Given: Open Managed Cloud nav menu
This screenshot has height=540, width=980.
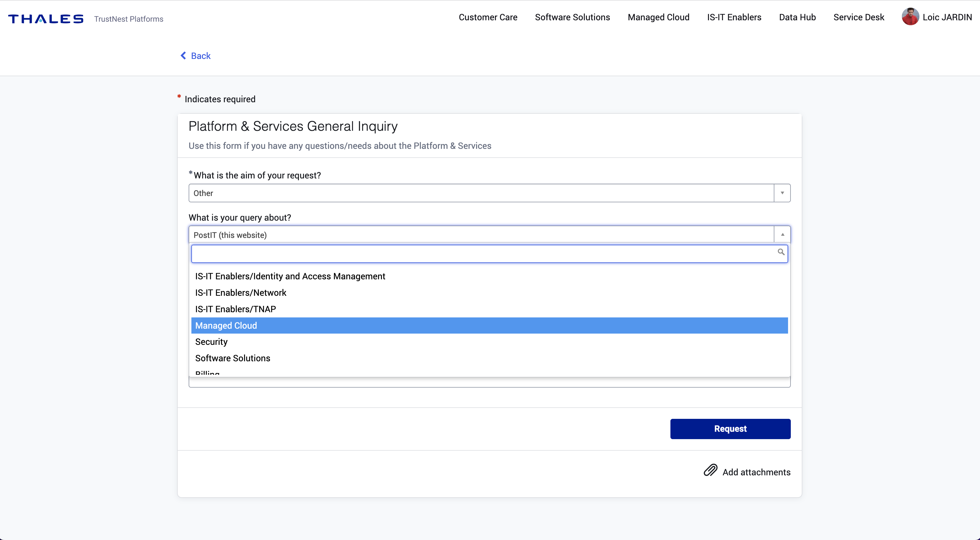Looking at the screenshot, I should pos(658,18).
